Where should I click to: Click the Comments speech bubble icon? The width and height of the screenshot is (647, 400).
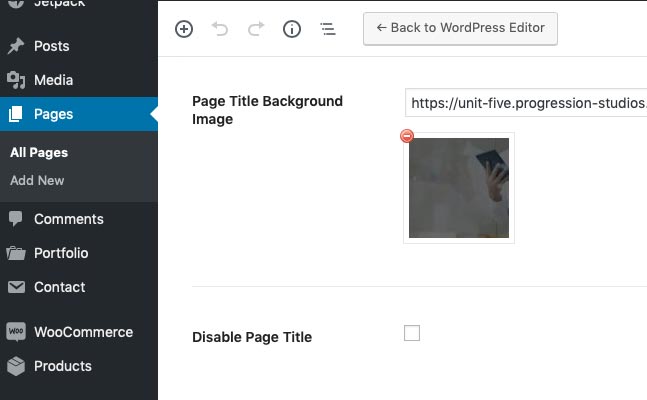(16, 218)
